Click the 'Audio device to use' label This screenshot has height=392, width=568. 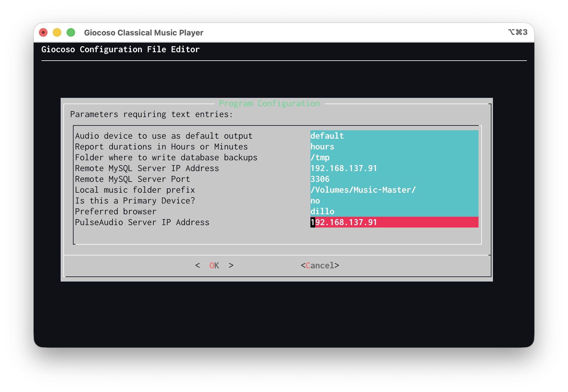point(164,136)
